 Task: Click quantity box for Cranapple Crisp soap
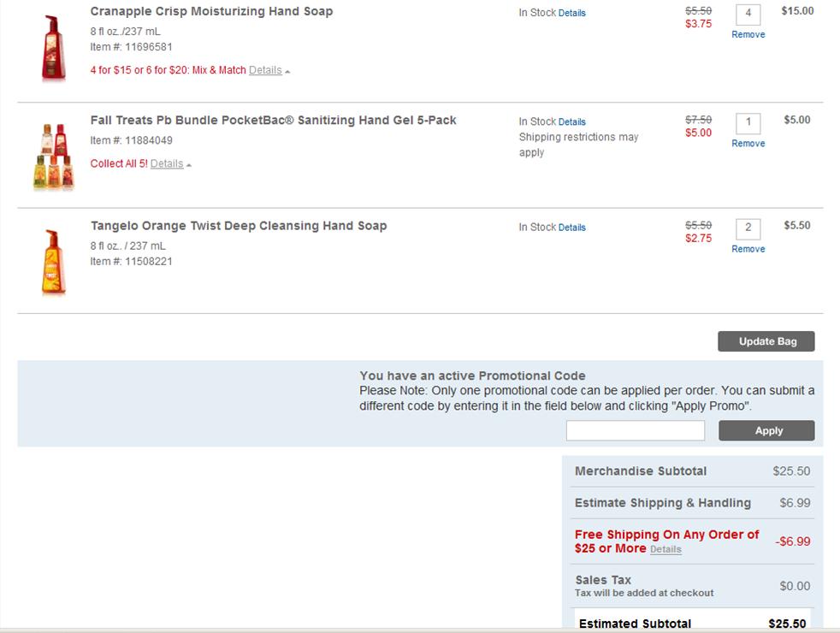pos(748,14)
